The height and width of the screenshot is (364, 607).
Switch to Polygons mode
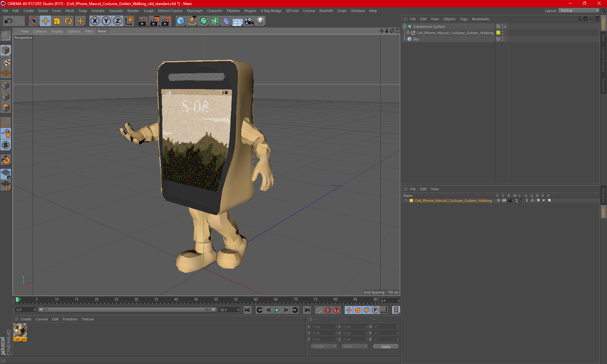click(x=6, y=108)
